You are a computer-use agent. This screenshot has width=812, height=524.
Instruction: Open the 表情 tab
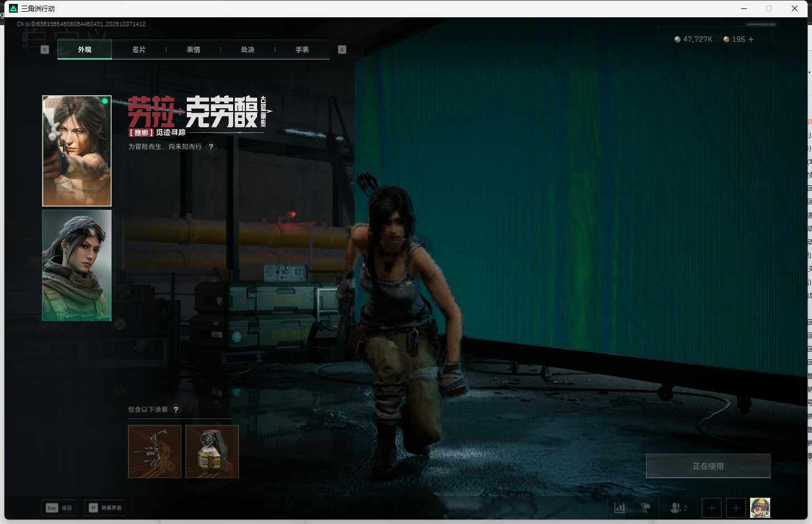(194, 50)
